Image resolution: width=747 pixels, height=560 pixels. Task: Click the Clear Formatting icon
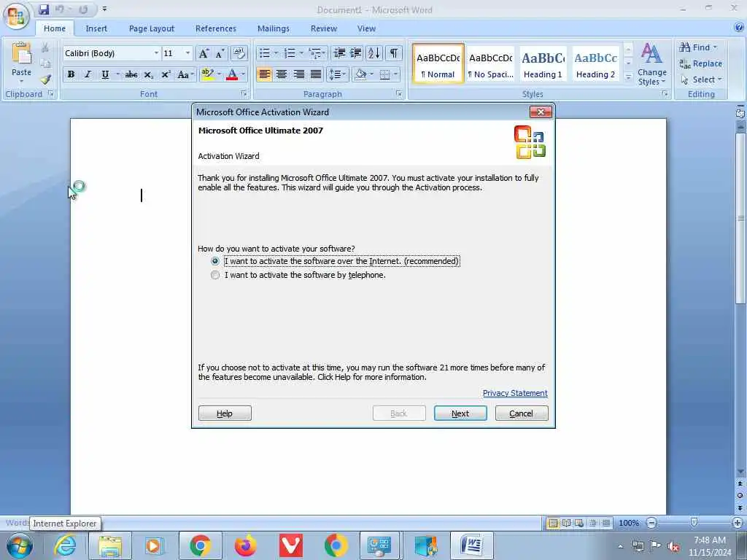click(239, 53)
